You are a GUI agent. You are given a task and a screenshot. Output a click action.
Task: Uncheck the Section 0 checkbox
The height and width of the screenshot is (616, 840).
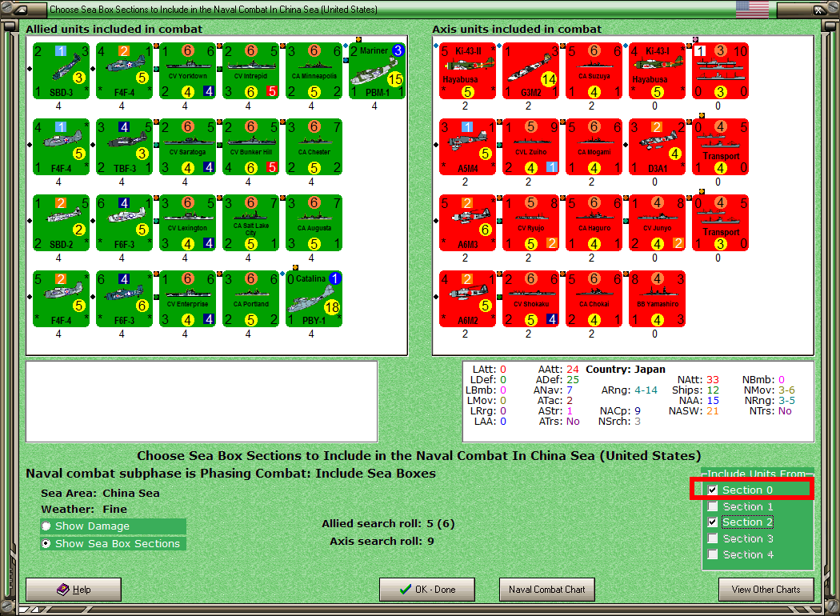(713, 490)
